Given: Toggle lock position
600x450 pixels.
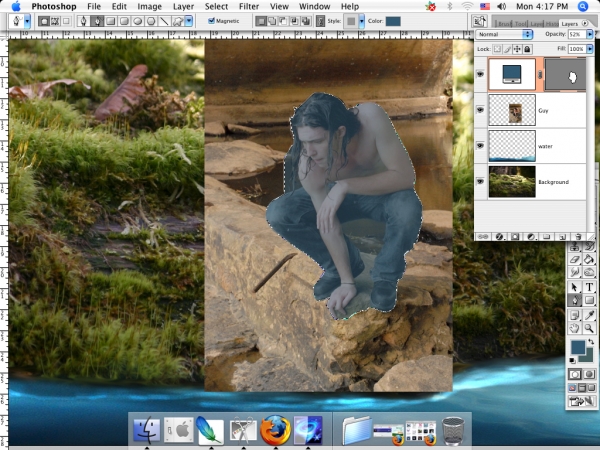Looking at the screenshot, I should click(x=517, y=49).
